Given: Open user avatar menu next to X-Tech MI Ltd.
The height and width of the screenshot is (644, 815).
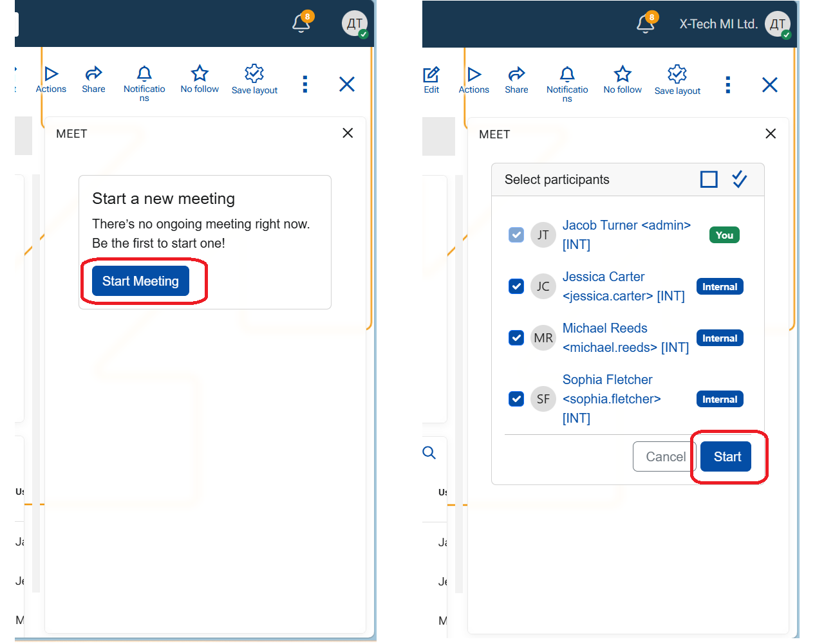Looking at the screenshot, I should tap(778, 24).
